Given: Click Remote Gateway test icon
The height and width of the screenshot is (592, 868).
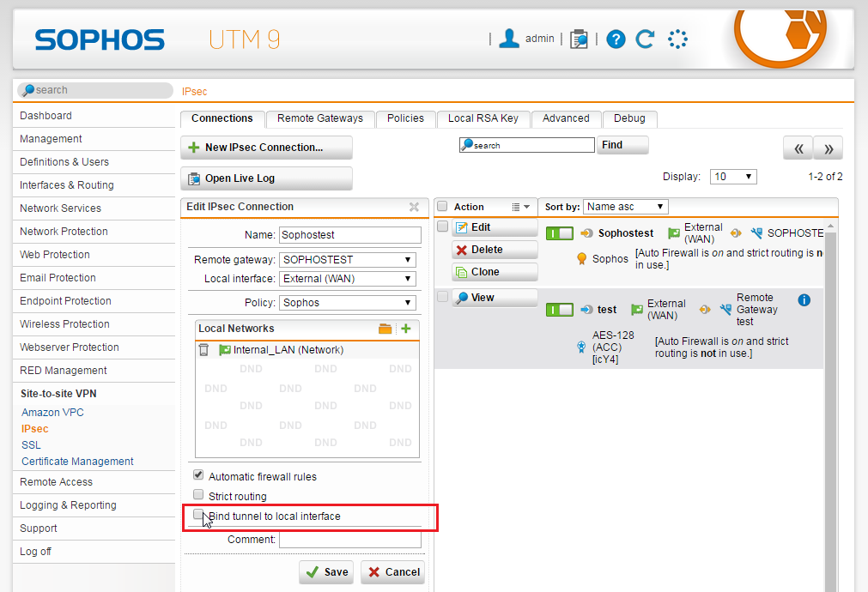Looking at the screenshot, I should 725,309.
